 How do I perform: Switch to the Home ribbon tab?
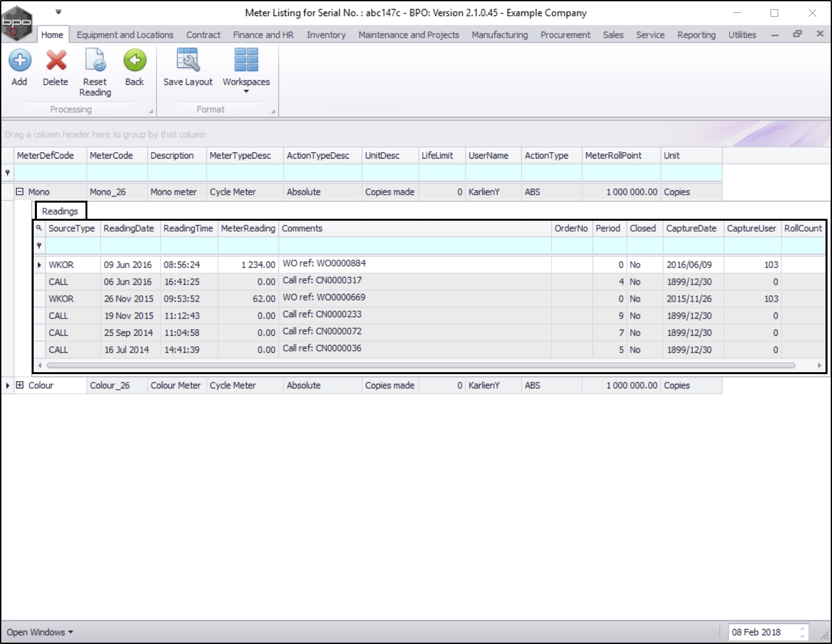(x=52, y=35)
